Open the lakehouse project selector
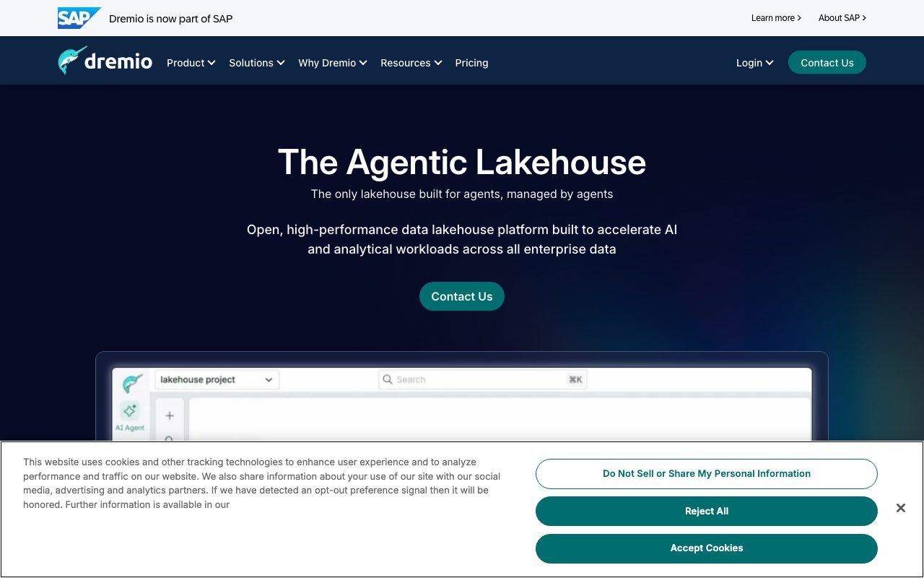The height and width of the screenshot is (578, 924). (x=217, y=379)
